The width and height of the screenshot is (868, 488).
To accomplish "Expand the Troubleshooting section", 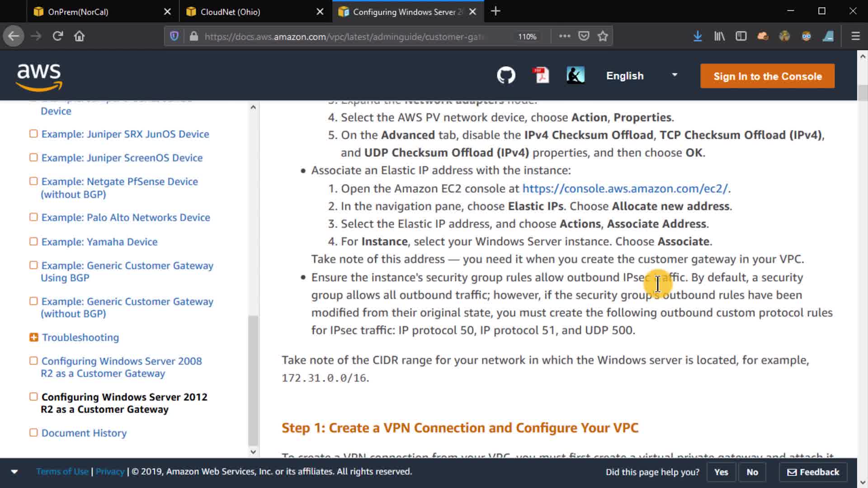I will pos(33,337).
